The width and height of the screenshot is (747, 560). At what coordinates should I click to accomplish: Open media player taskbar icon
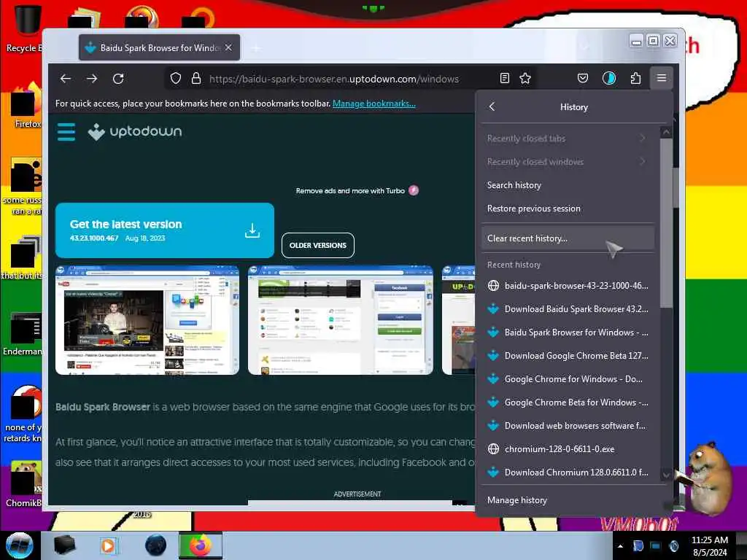[109, 545]
